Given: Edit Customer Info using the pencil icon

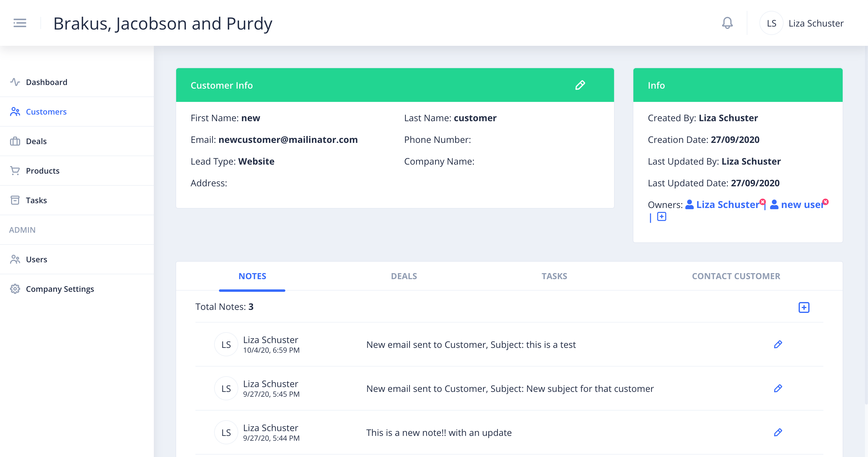Looking at the screenshot, I should pos(580,85).
